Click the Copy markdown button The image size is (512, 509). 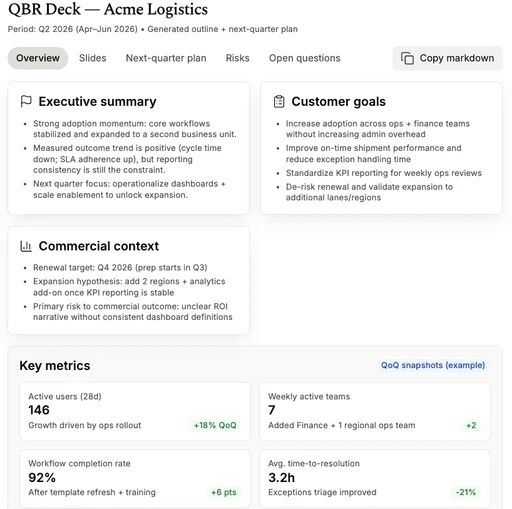pyautogui.click(x=447, y=58)
